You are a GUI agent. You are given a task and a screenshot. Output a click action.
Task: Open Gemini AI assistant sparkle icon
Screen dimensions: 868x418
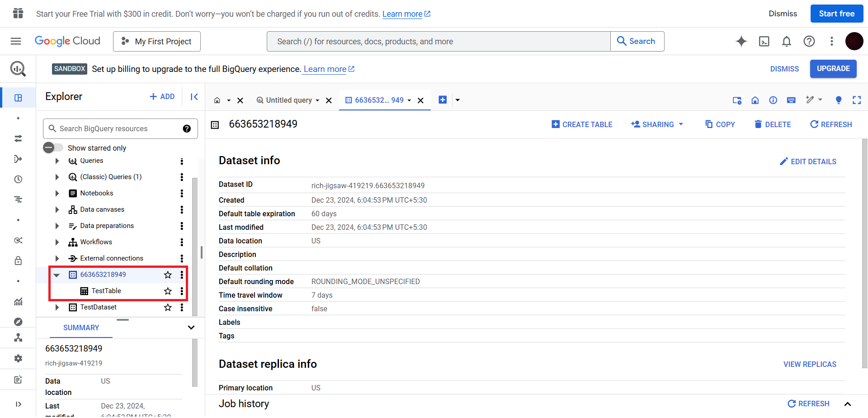coord(741,41)
